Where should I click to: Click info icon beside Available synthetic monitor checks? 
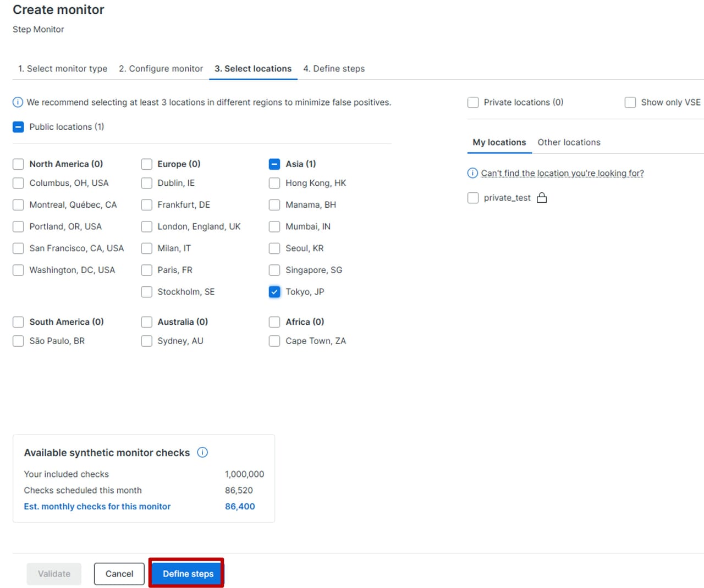202,452
